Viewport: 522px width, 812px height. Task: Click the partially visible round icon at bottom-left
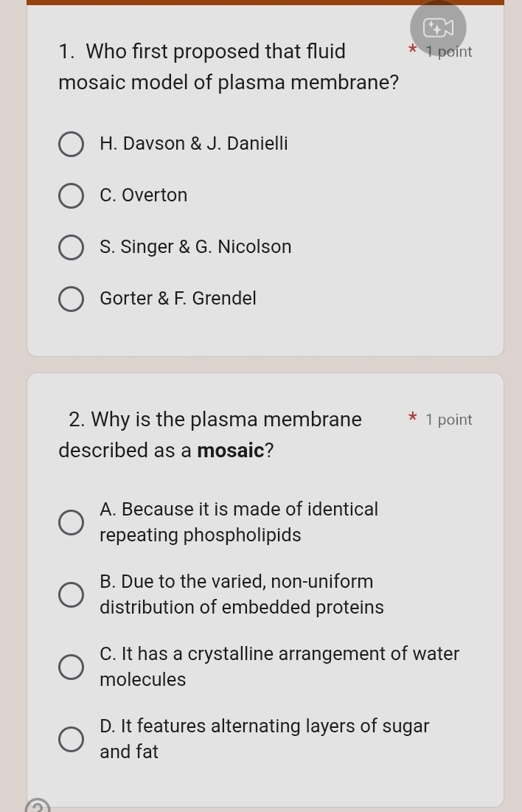pos(38,807)
